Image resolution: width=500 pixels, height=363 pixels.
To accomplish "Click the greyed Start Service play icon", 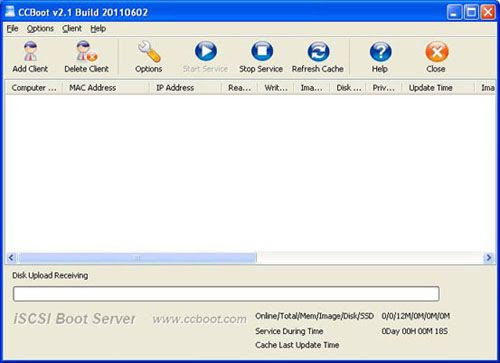I will (x=206, y=51).
